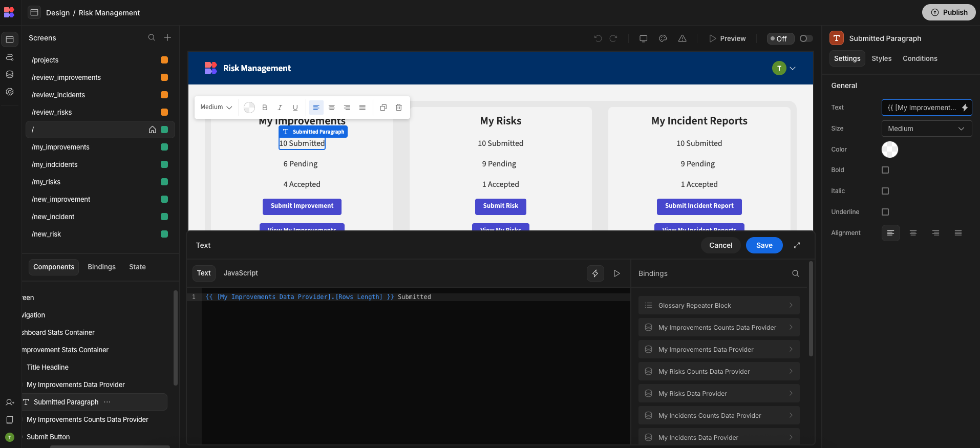Justify text in the floating toolbar

pos(363,108)
